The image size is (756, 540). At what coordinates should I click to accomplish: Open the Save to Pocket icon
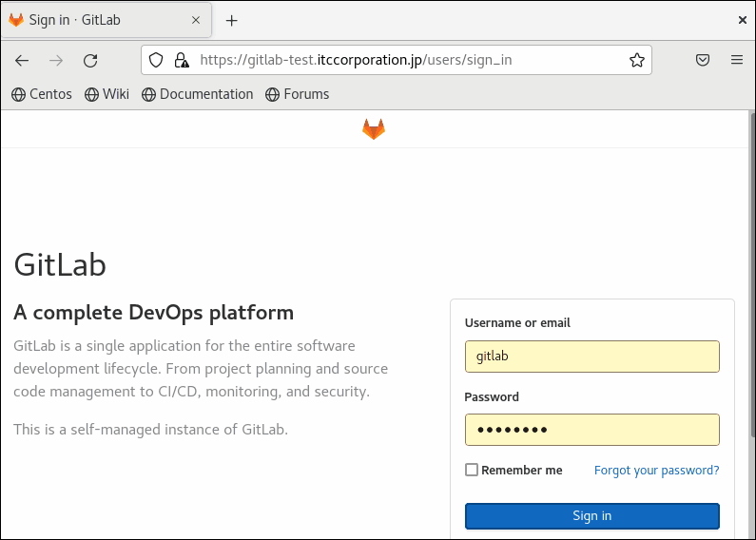tap(703, 60)
